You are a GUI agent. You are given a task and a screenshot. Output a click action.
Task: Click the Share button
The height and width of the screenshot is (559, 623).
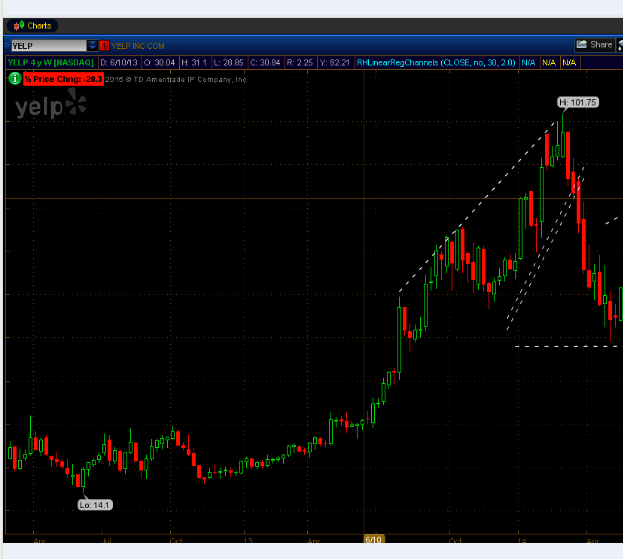coord(594,45)
